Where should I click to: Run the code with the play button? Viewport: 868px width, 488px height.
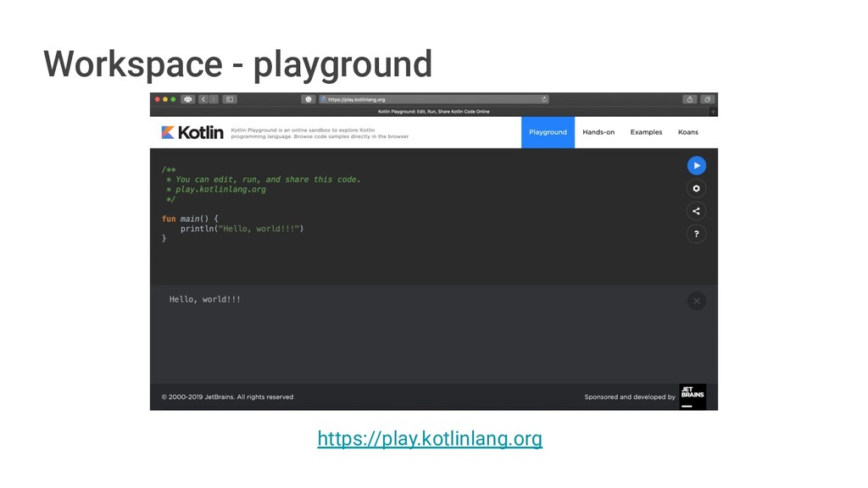697,165
